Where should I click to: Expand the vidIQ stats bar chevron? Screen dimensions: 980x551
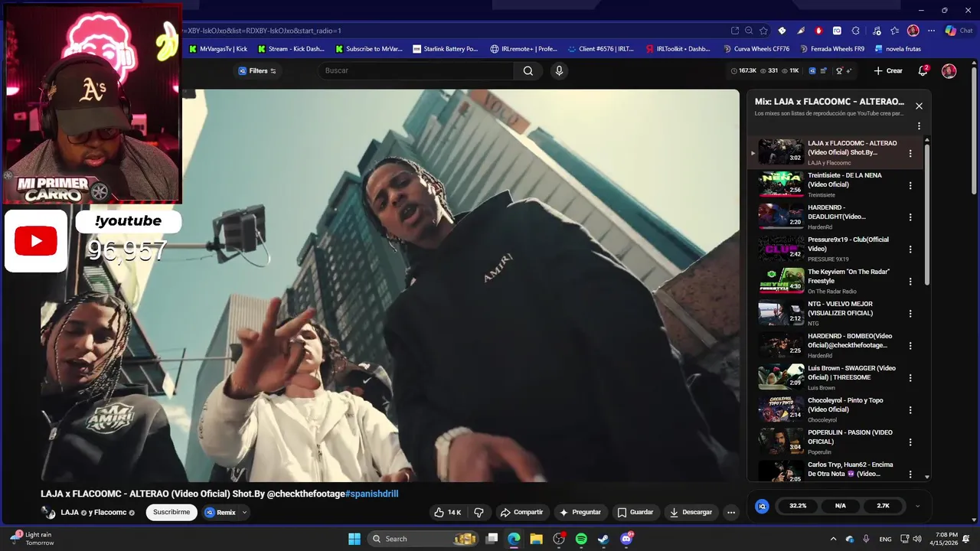pyautogui.click(x=917, y=506)
